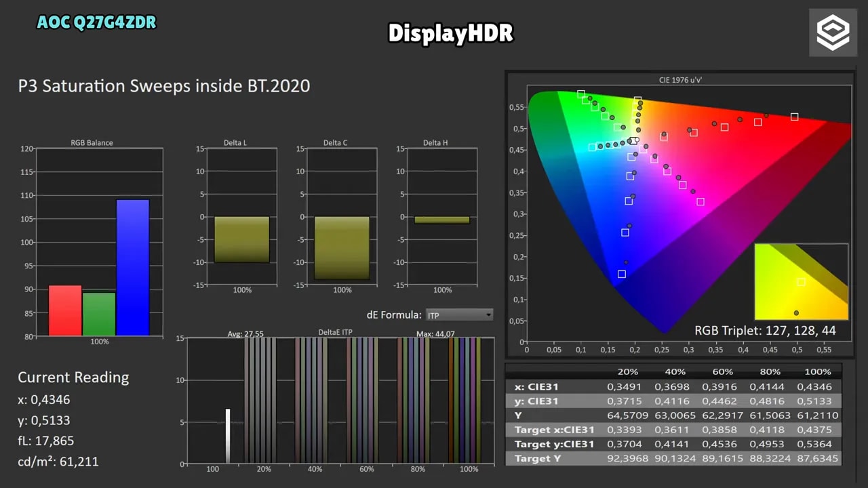Click the 100% bar group in DeltaE chart
868x488 pixels.
point(465,401)
